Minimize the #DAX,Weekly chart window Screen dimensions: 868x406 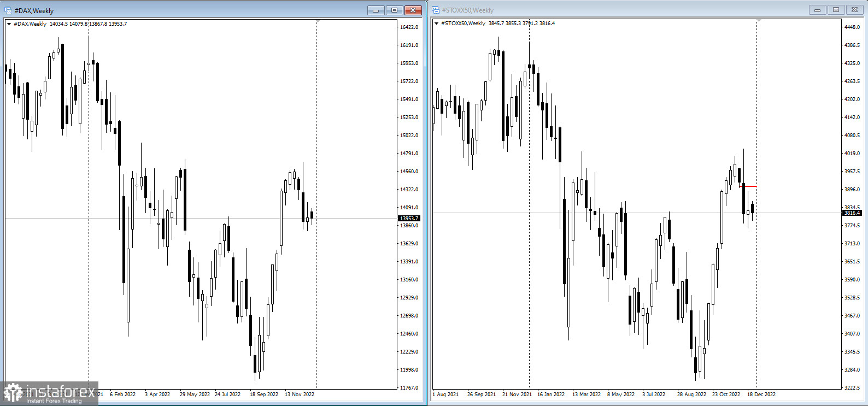pos(376,10)
